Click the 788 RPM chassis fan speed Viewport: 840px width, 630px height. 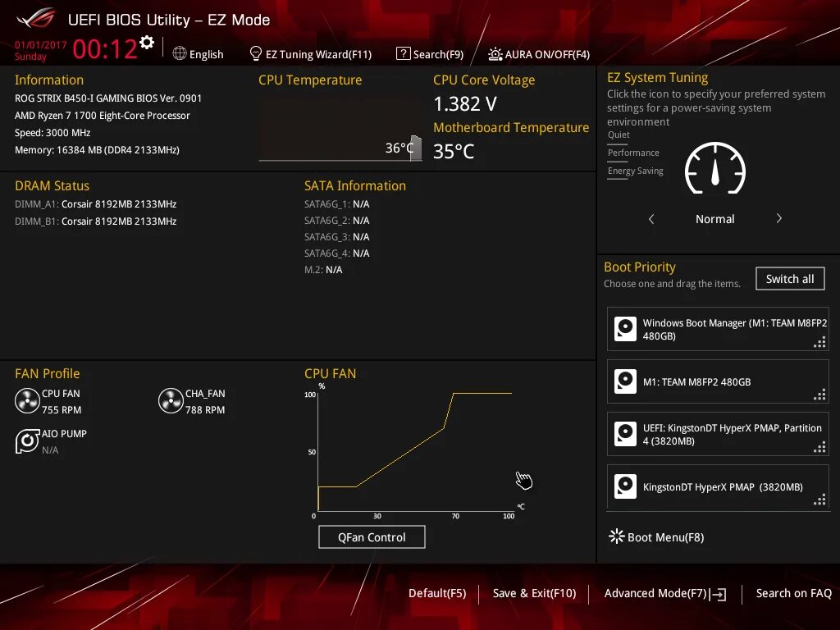tap(205, 410)
